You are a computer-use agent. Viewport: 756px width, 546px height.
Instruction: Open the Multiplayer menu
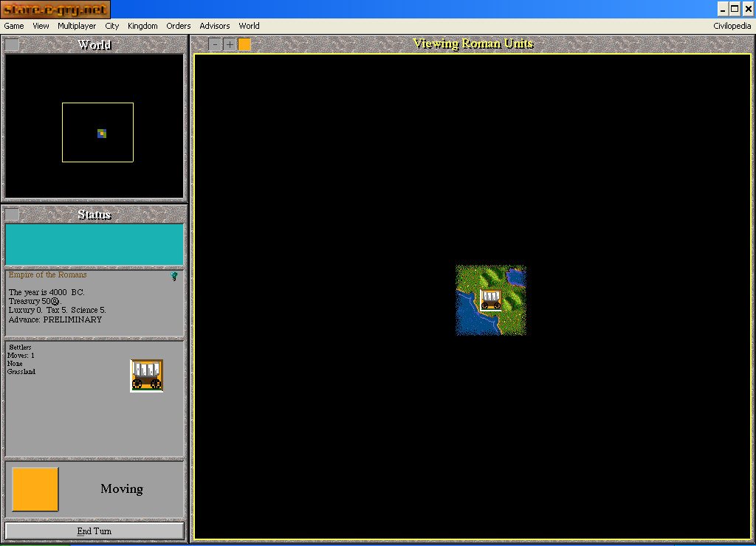pos(77,26)
